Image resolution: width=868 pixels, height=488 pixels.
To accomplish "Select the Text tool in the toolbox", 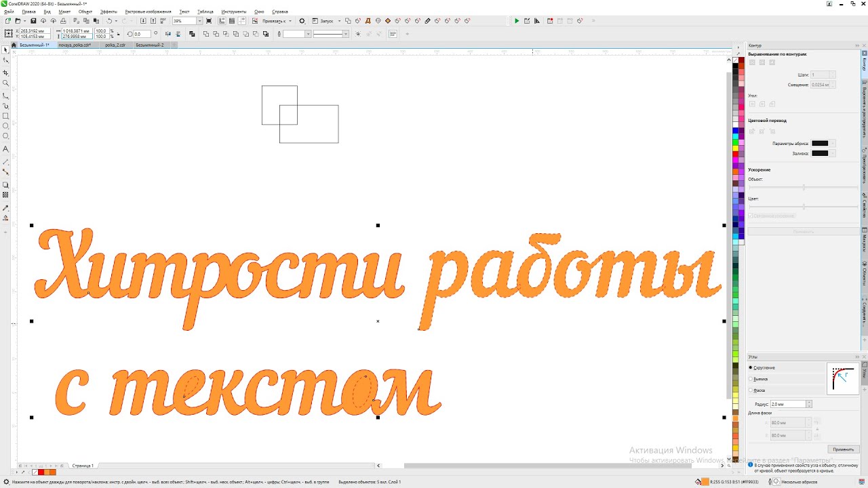I will pos(6,148).
